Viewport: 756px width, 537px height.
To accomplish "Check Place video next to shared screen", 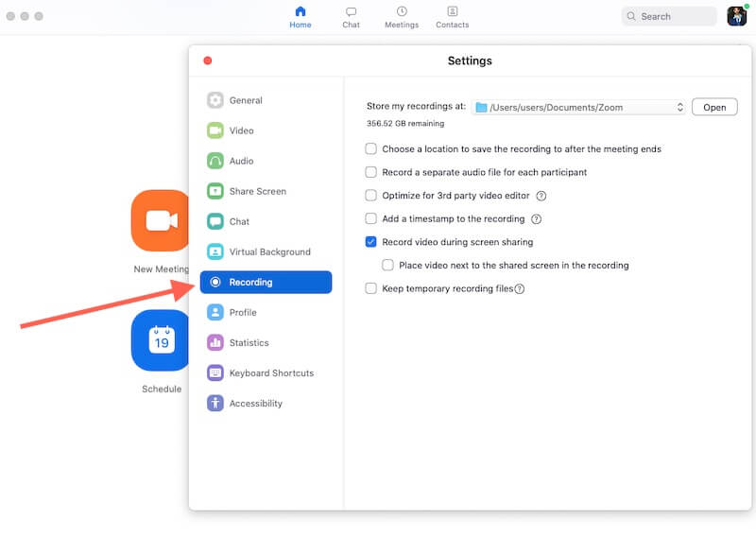I will tap(387, 265).
